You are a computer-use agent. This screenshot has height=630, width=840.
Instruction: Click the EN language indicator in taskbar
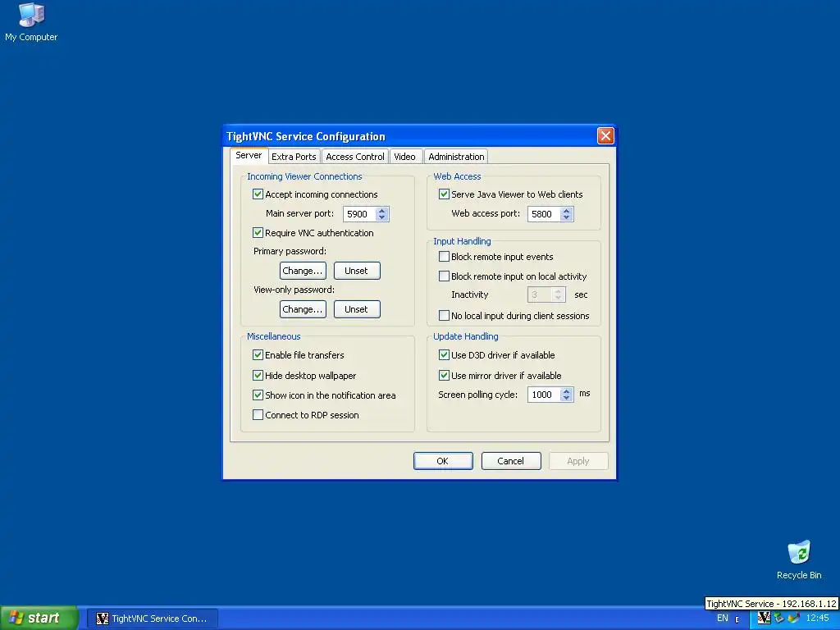[722, 618]
